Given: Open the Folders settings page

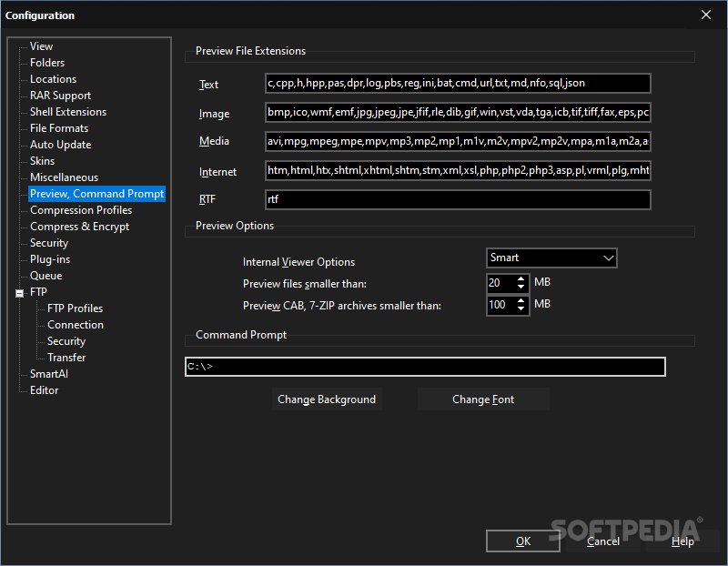Looking at the screenshot, I should pyautogui.click(x=47, y=63).
